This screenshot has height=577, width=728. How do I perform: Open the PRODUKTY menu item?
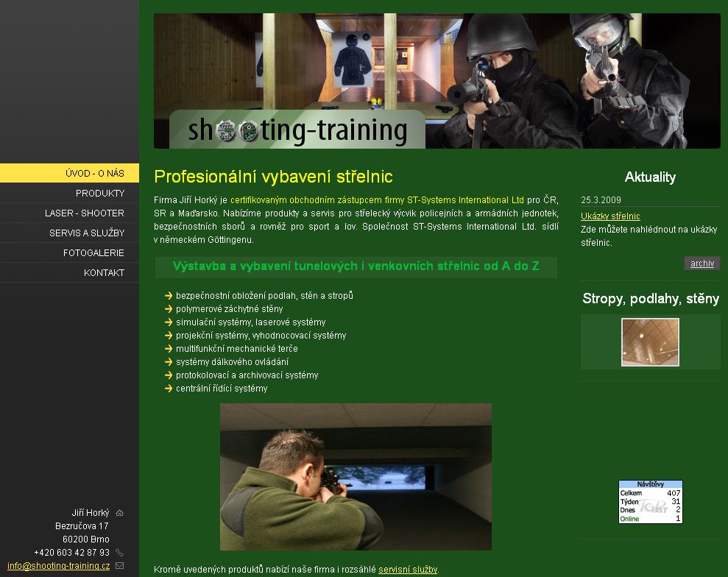(70, 193)
